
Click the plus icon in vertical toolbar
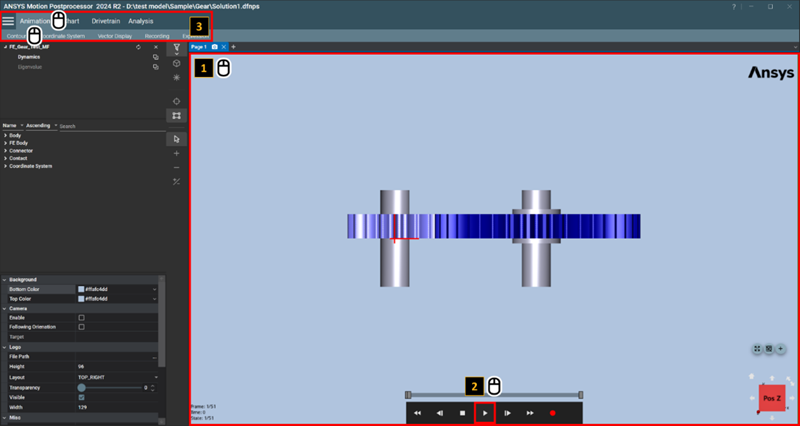point(177,153)
